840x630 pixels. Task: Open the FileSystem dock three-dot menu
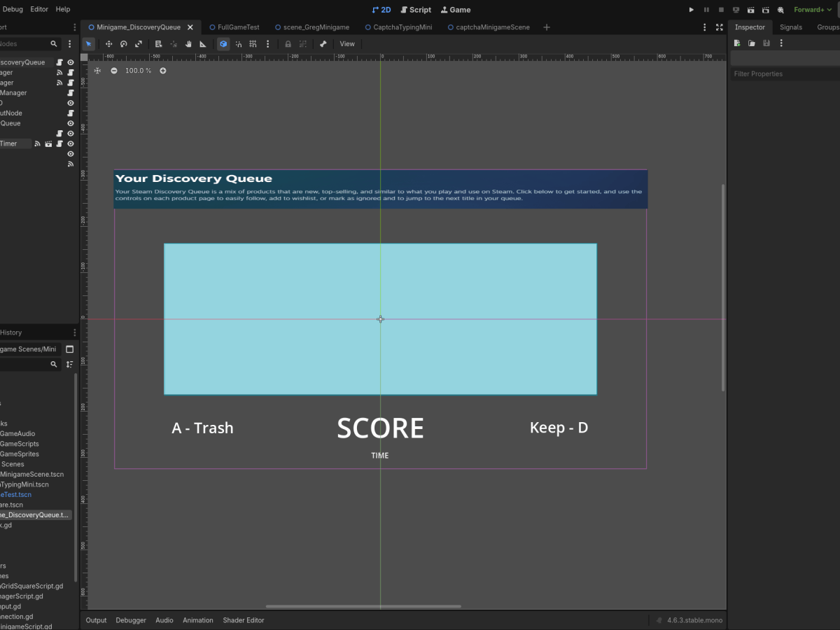[x=75, y=332]
